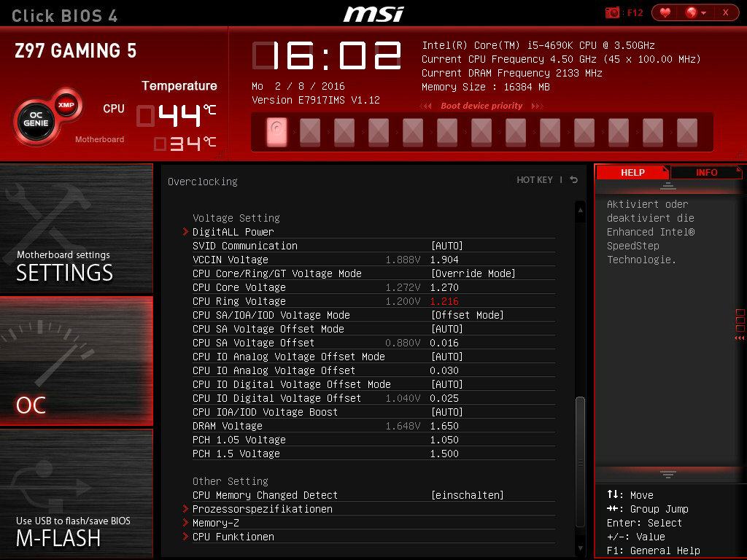Collapse help panel using top handle
The height and width of the screenshot is (560, 747).
tap(668, 186)
